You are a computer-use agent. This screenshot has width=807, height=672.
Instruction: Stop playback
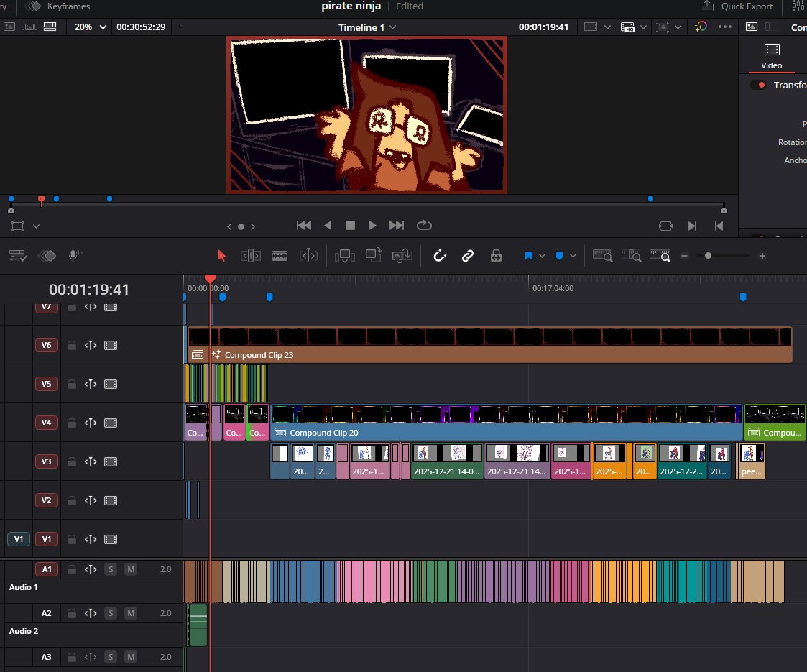pyautogui.click(x=350, y=226)
